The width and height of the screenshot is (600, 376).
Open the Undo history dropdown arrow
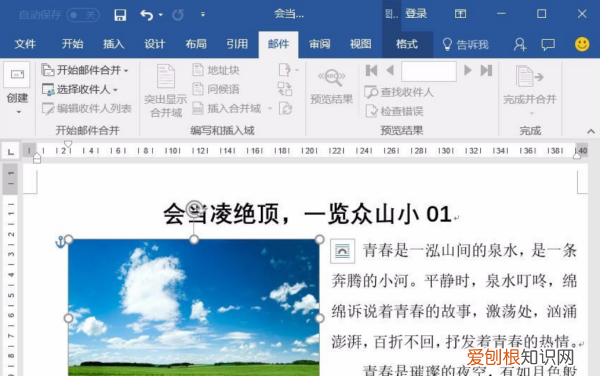[161, 15]
